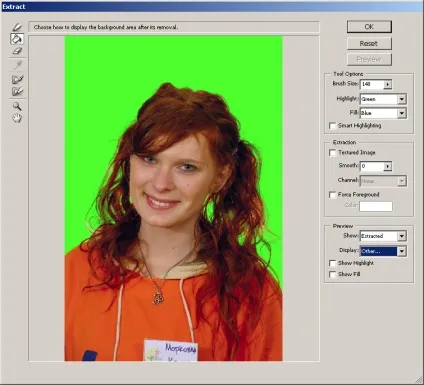Open the Highlight color dropdown
The height and width of the screenshot is (385, 424).
(402, 99)
